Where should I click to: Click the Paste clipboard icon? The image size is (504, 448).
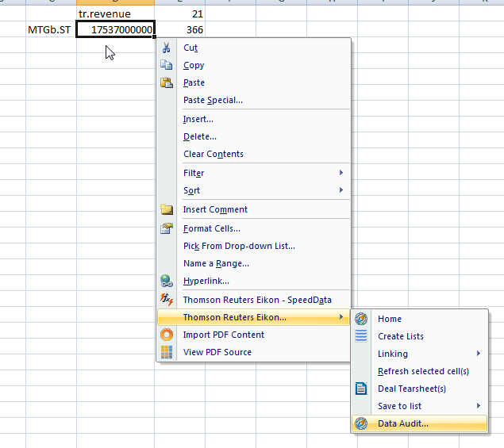(167, 82)
